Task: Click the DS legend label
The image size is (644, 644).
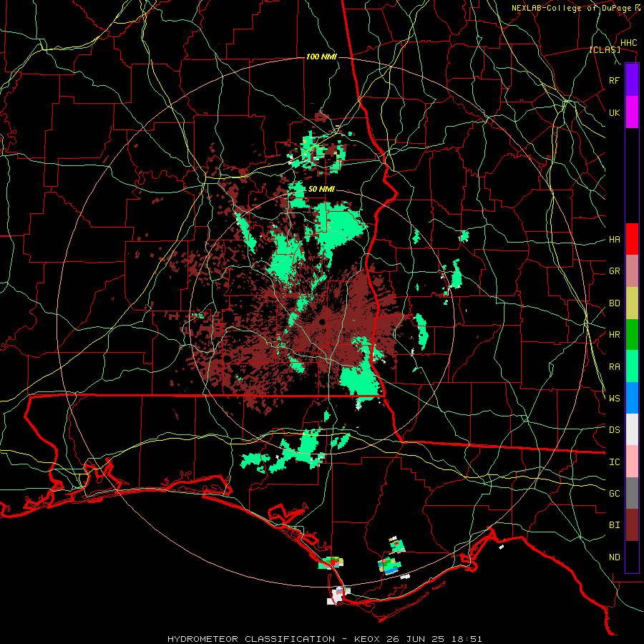Action: [614, 430]
